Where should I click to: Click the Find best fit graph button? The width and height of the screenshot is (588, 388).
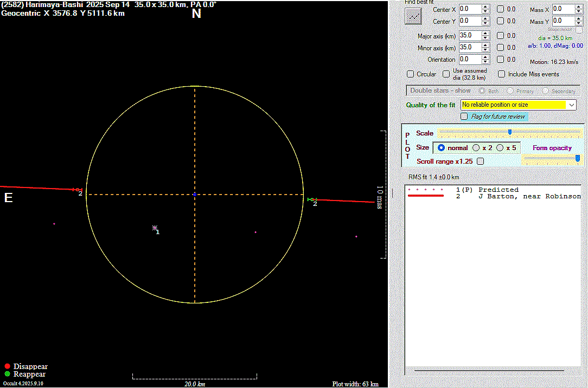[x=413, y=16]
